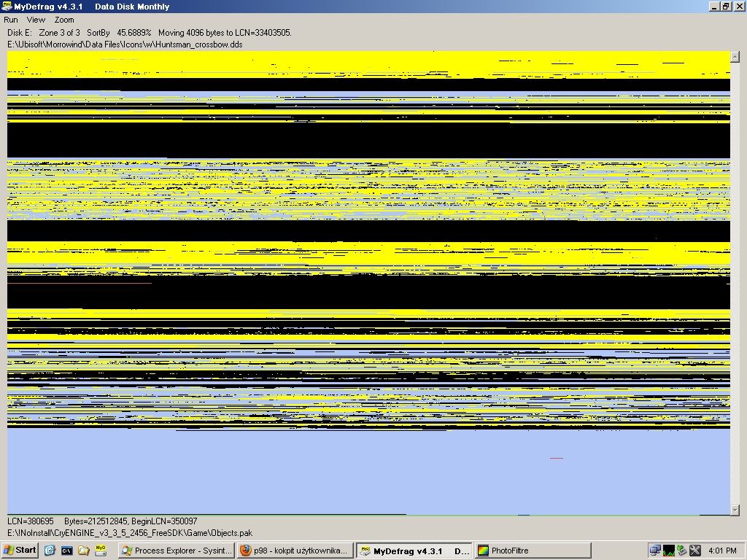Click the system clock showing 4:01 PM
Image resolution: width=747 pixels, height=560 pixels.
[x=721, y=551]
